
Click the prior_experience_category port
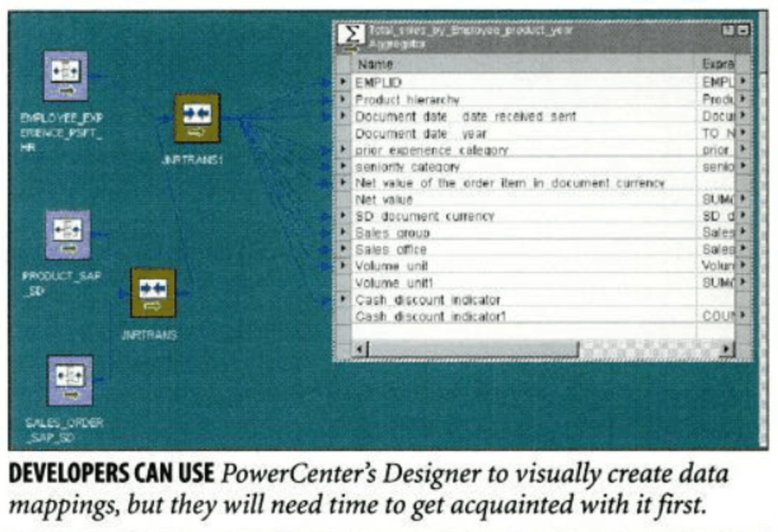pos(431,150)
